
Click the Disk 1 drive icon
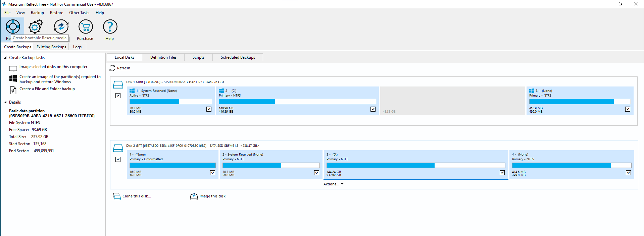pos(118,84)
